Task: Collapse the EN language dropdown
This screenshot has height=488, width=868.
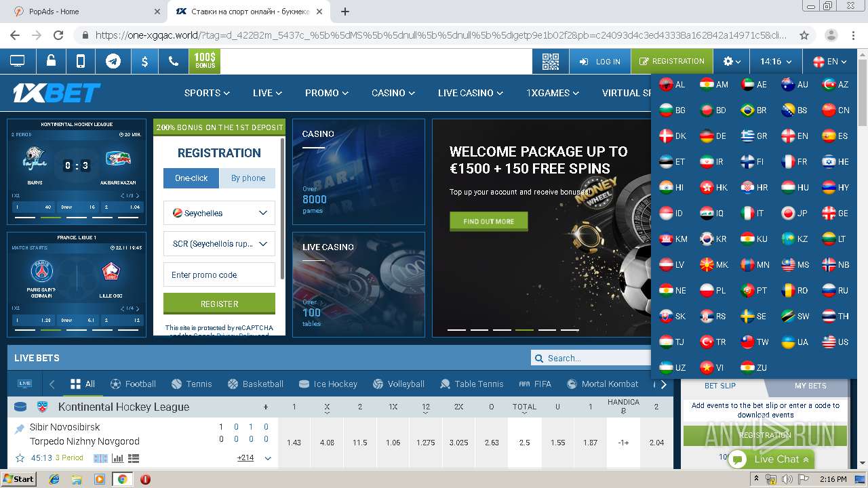Action: click(x=829, y=61)
